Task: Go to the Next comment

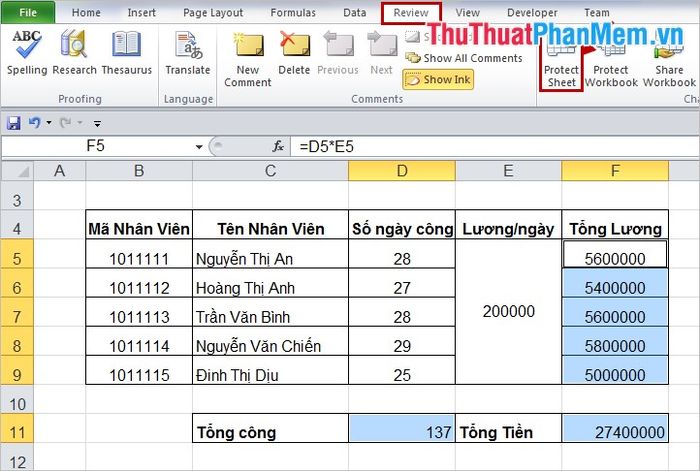Action: click(382, 53)
